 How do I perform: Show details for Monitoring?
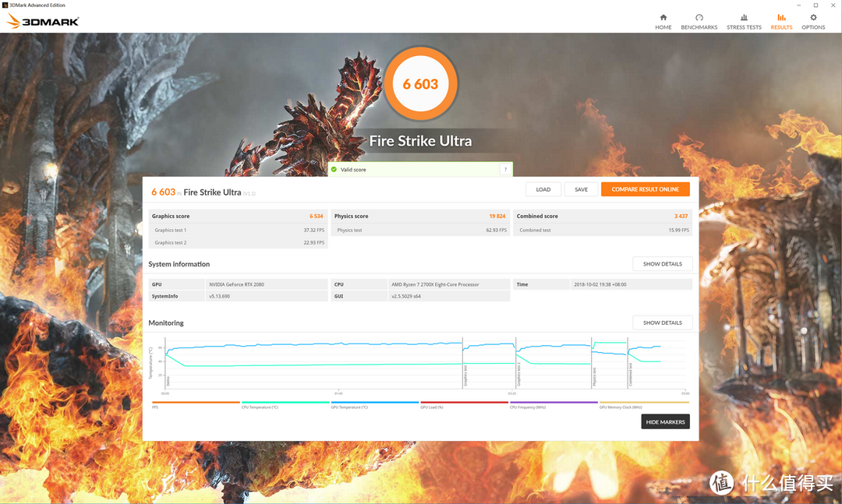[x=662, y=323]
